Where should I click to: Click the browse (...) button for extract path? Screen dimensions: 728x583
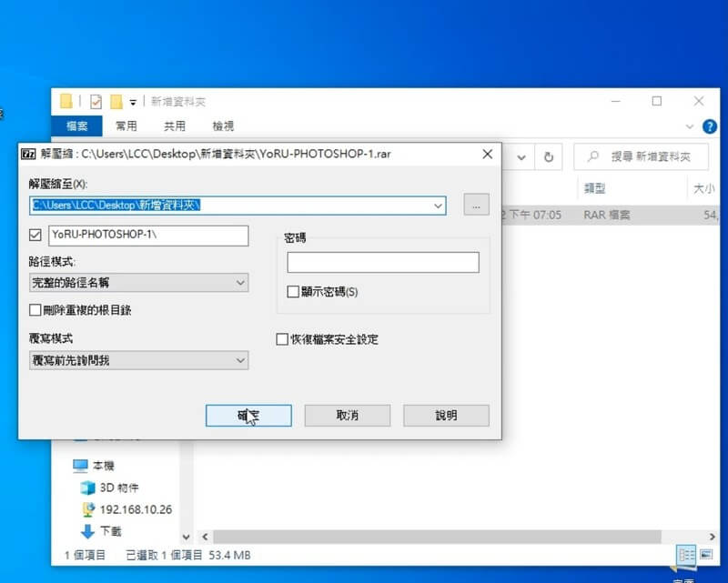coord(476,205)
